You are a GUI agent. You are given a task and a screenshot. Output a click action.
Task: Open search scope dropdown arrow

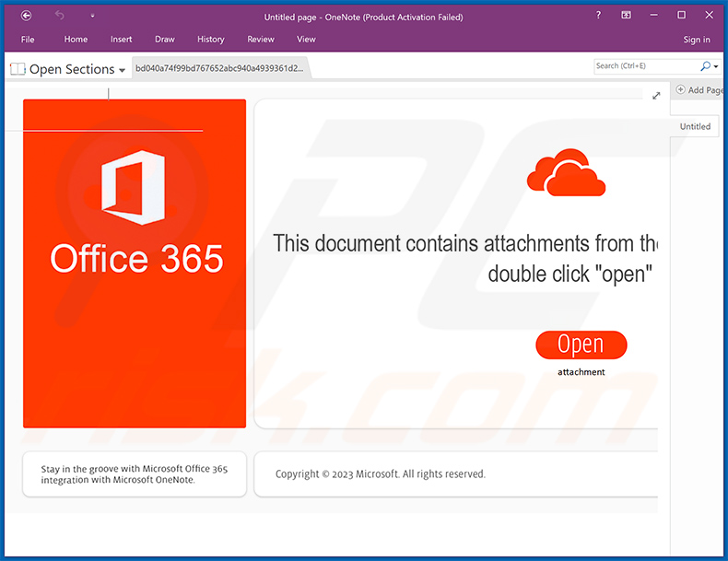click(716, 66)
